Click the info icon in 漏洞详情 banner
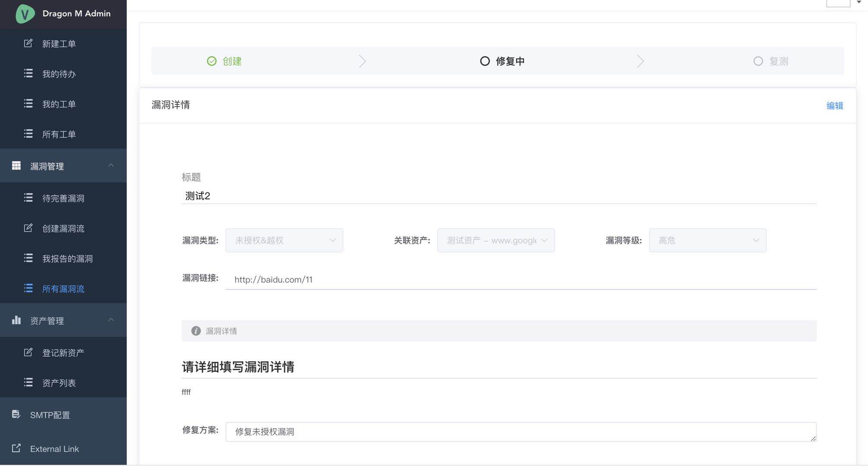 [x=196, y=331]
